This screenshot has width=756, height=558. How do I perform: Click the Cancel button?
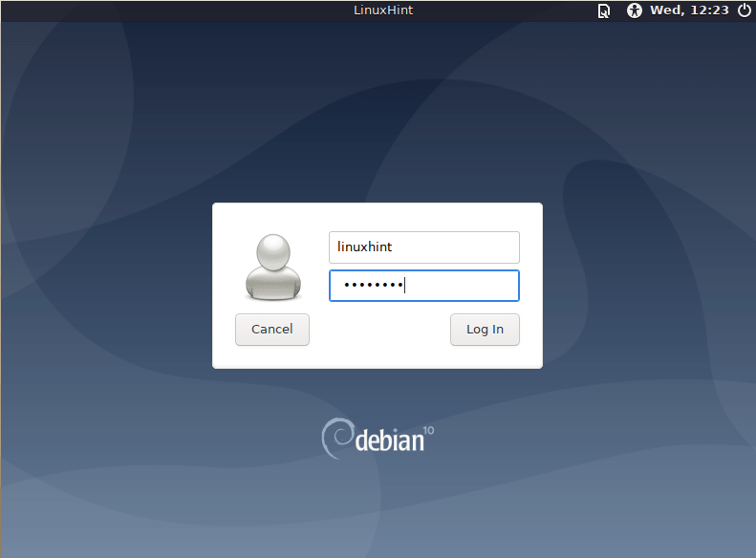[272, 330]
